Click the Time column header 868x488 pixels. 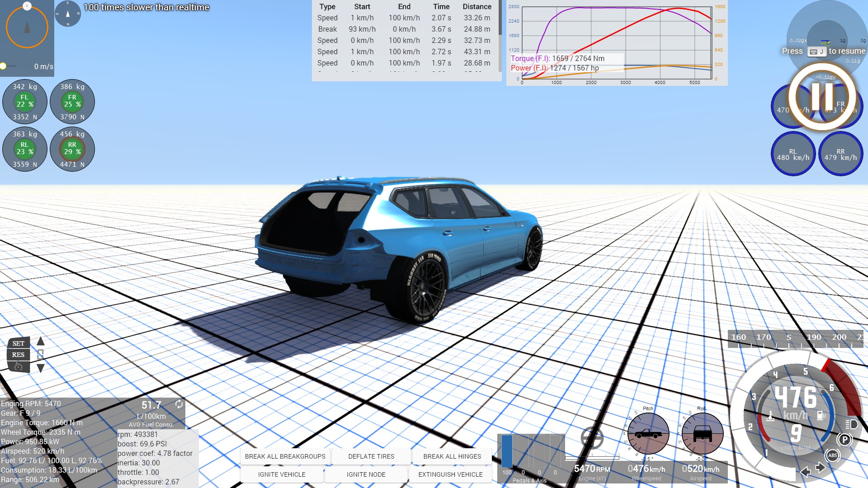(x=441, y=7)
